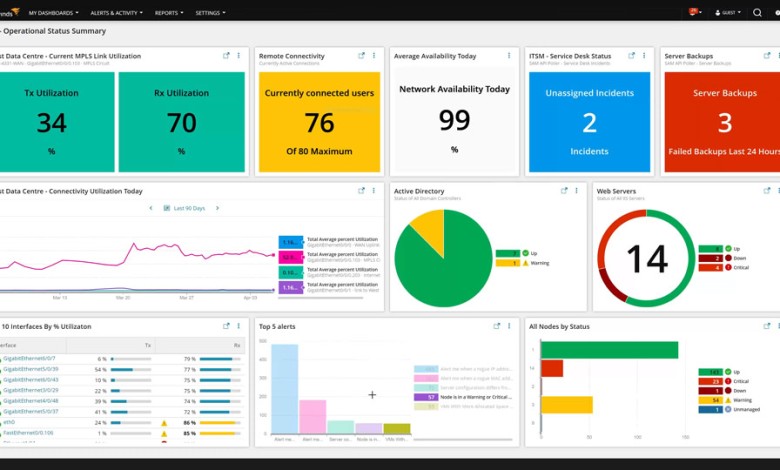
Task: Open the REPORTS dropdown menu
Action: [169, 12]
